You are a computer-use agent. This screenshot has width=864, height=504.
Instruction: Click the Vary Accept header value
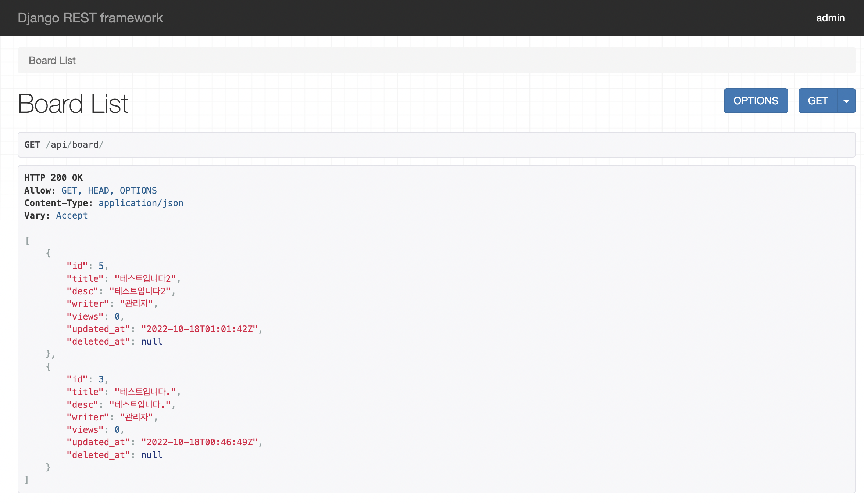point(72,216)
